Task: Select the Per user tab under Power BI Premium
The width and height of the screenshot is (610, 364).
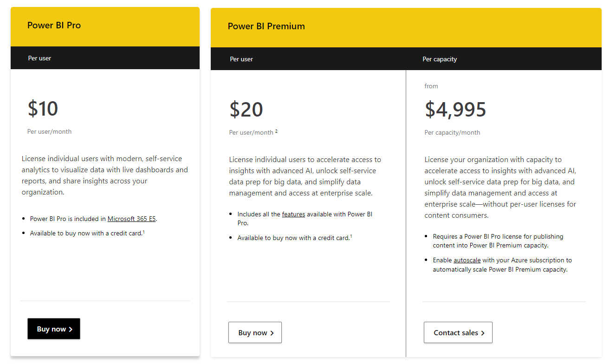Action: pyautogui.click(x=241, y=59)
